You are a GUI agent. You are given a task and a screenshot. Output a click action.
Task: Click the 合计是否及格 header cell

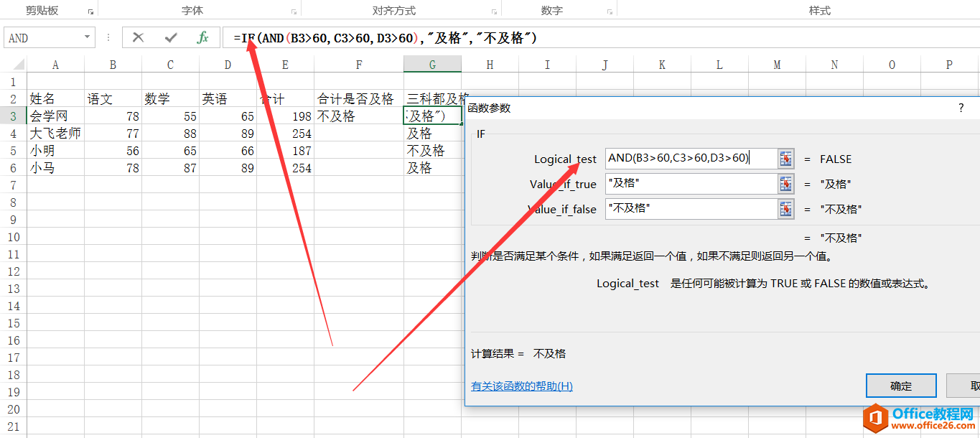pos(358,99)
